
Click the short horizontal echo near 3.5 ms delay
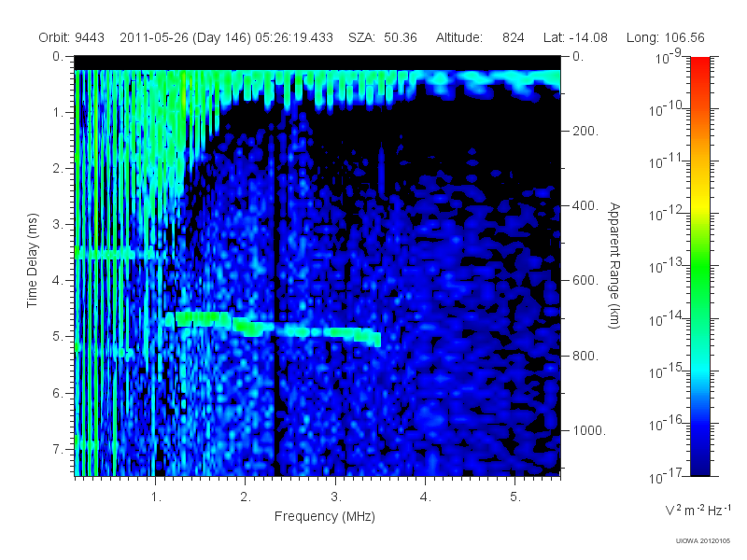pyautogui.click(x=120, y=254)
